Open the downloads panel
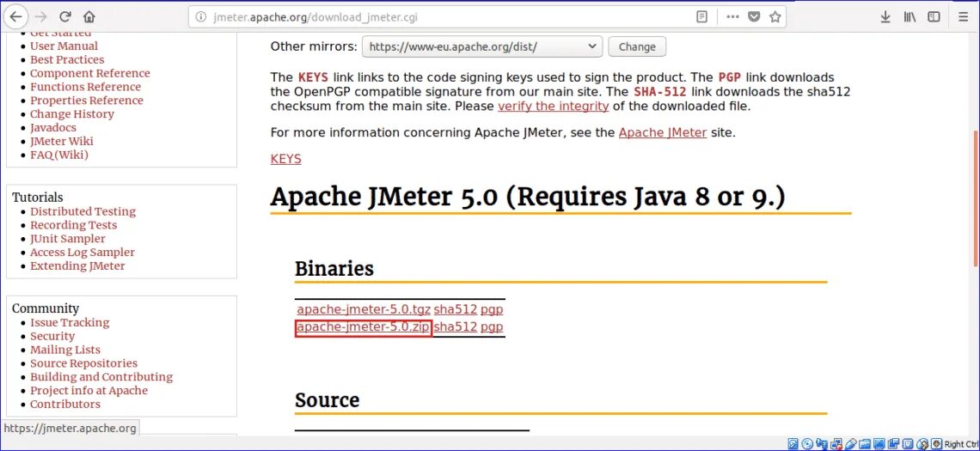Screen dimensions: 980x451 pyautogui.click(x=885, y=17)
